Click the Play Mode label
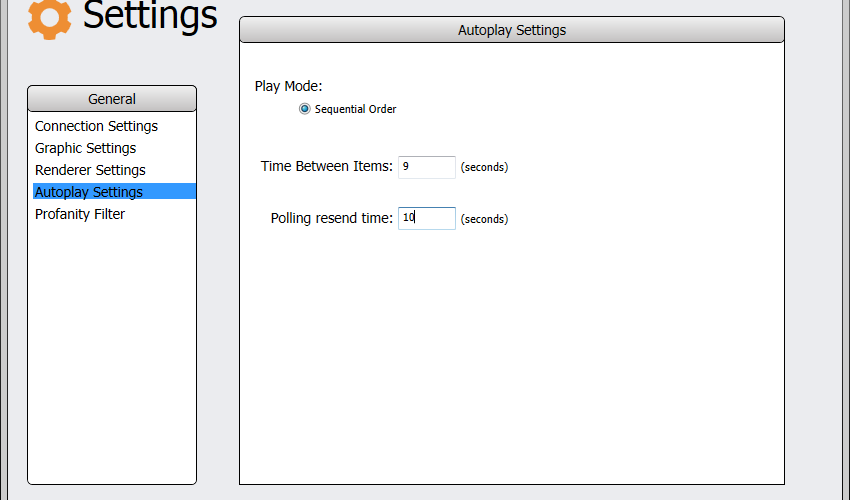 click(288, 86)
